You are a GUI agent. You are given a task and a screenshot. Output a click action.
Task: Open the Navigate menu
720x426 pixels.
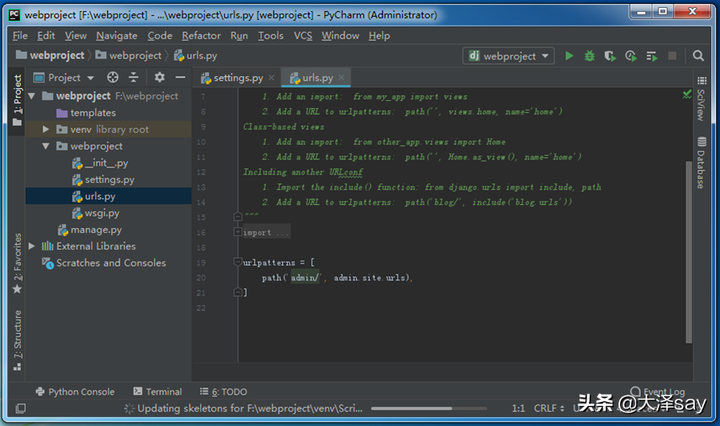tap(117, 35)
